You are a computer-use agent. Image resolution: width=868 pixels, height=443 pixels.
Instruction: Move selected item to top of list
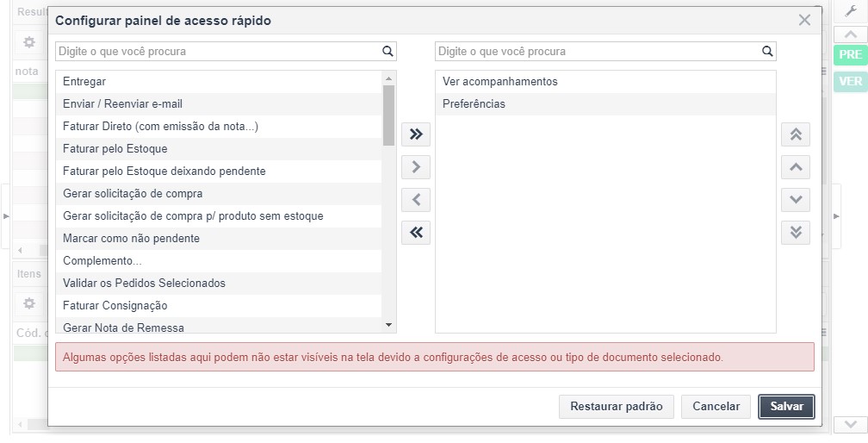(x=796, y=134)
